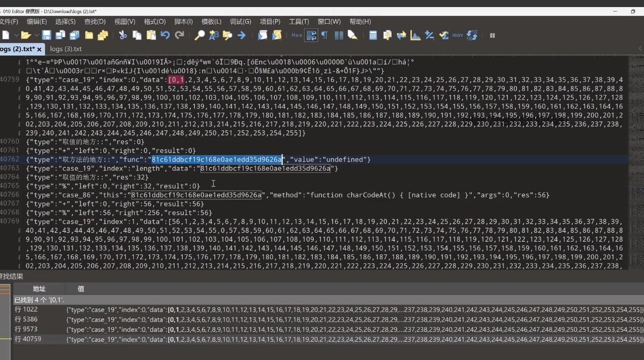Open the 调试(G) menu
Image resolution: width=644 pixels, height=360 pixels.
point(240,22)
